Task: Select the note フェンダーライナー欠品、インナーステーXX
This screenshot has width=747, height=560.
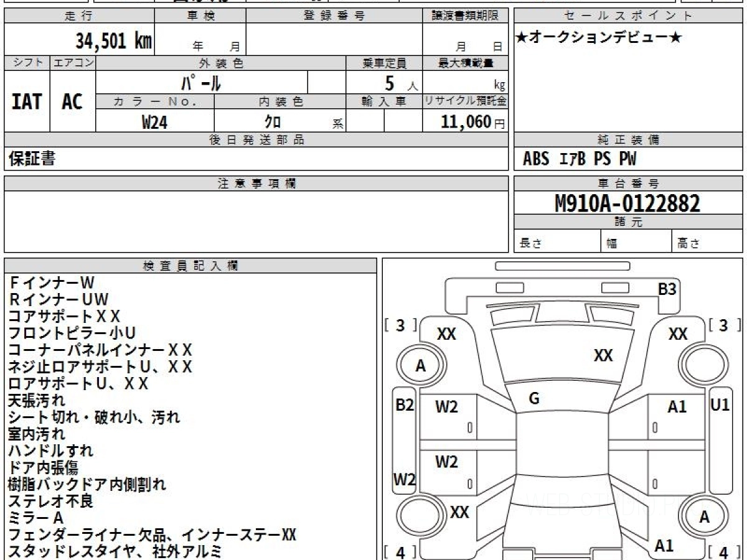Action: (152, 534)
